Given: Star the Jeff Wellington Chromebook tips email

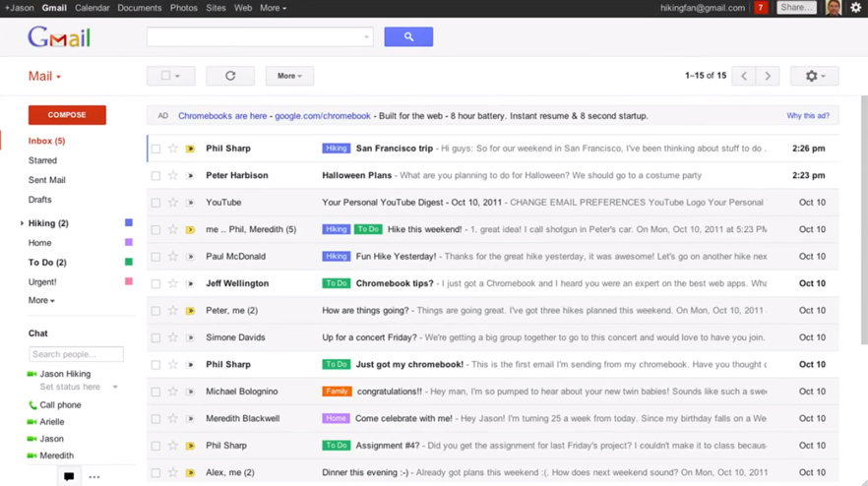Looking at the screenshot, I should coord(173,283).
